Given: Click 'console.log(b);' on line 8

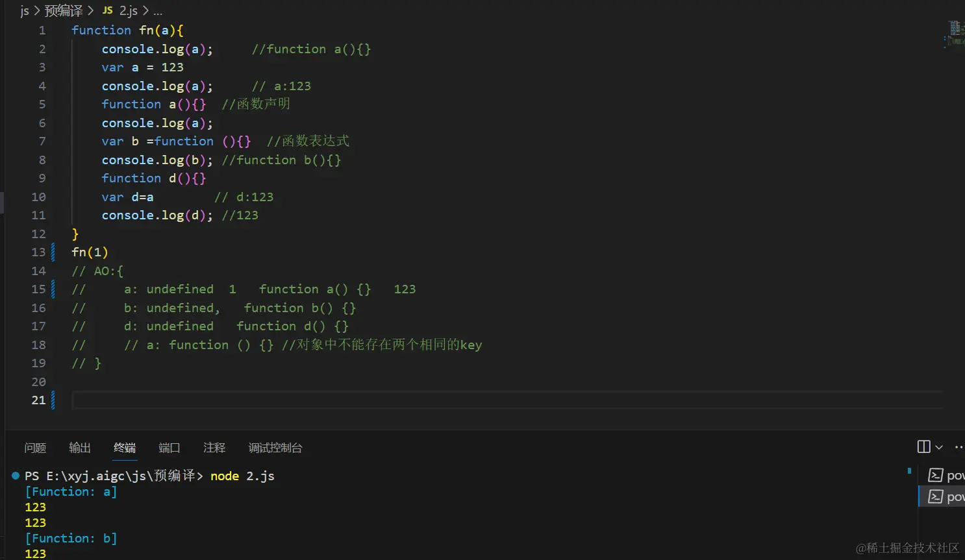Looking at the screenshot, I should pyautogui.click(x=157, y=160).
